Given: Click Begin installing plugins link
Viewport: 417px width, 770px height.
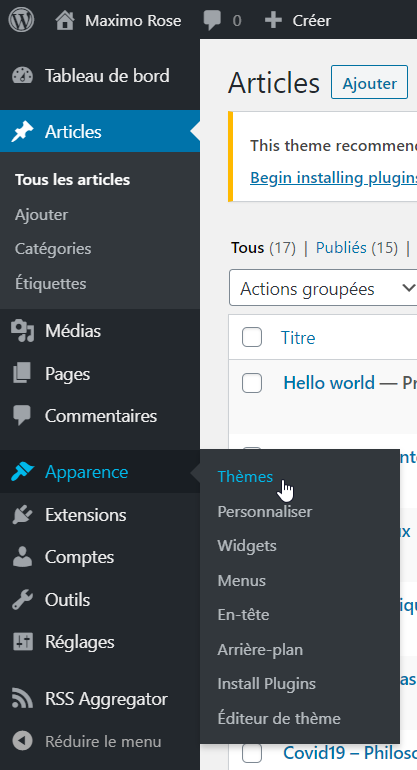Looking at the screenshot, I should tap(334, 177).
